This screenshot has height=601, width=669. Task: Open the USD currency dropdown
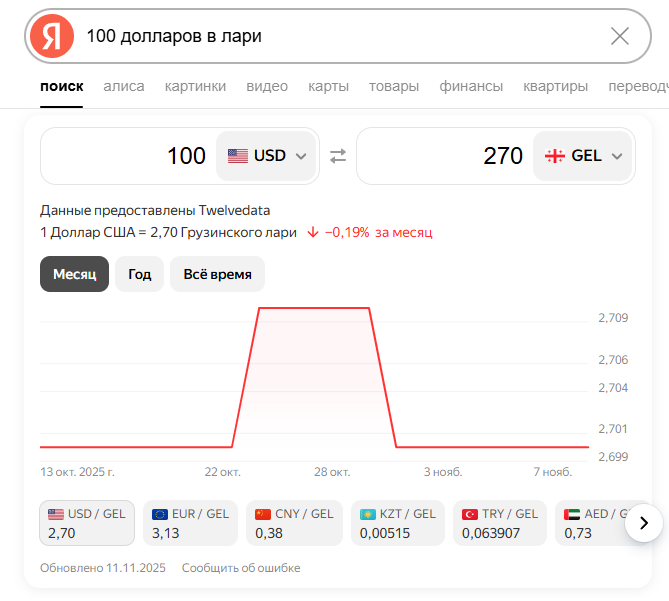click(267, 156)
